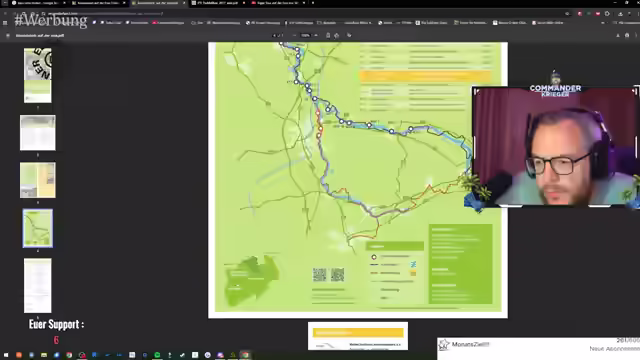640x360 pixels.
Task: Switch to the first browser tab
Action: point(37,3)
